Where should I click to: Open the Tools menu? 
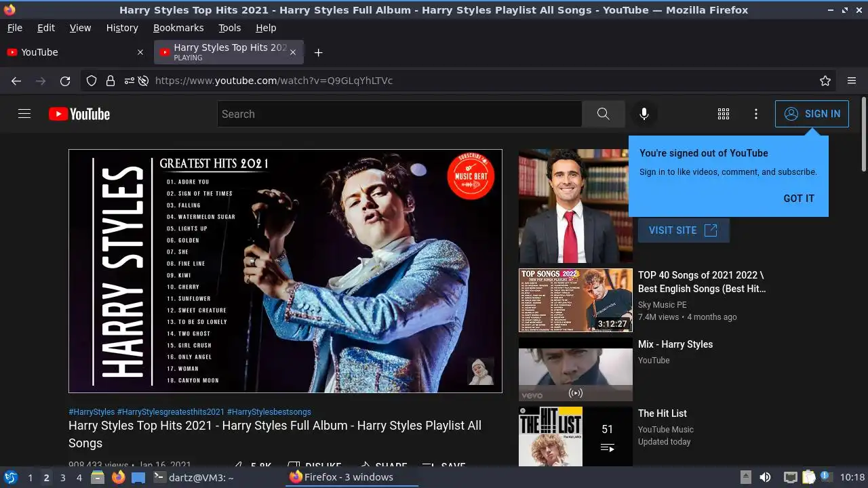pos(230,28)
